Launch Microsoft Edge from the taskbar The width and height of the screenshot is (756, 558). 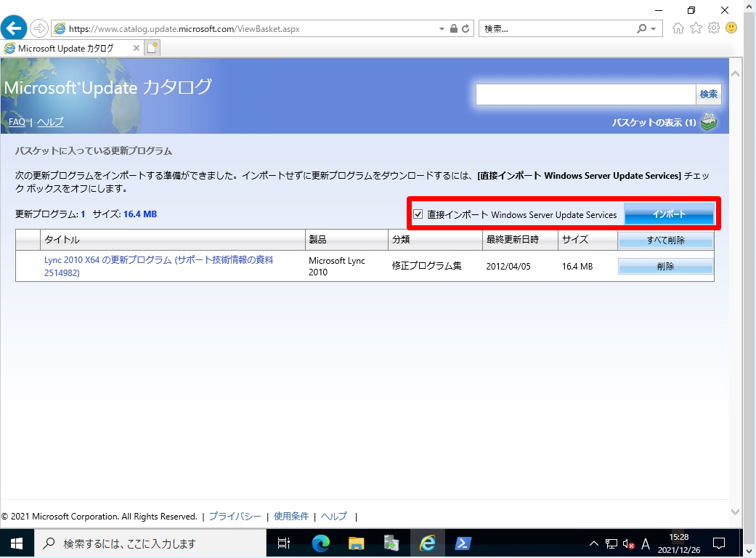coord(320,543)
